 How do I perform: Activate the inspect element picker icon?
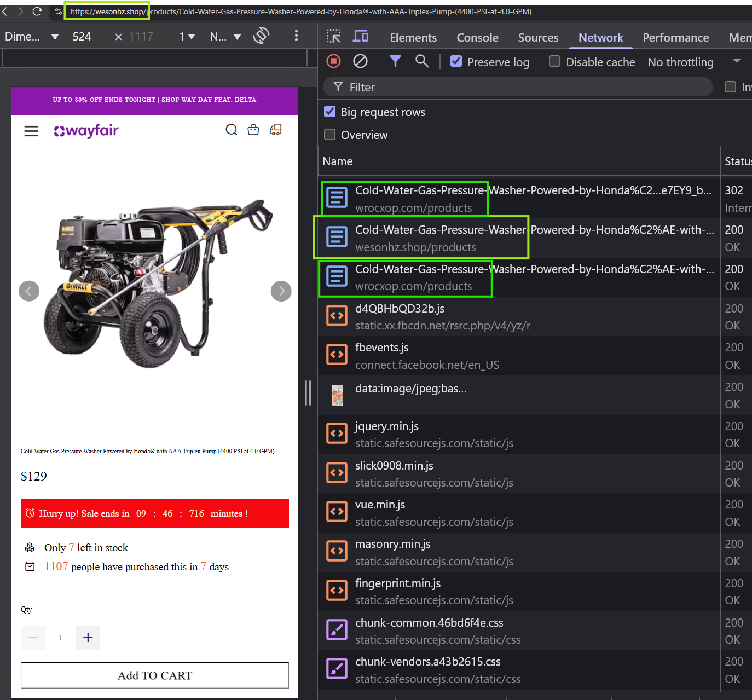(333, 37)
